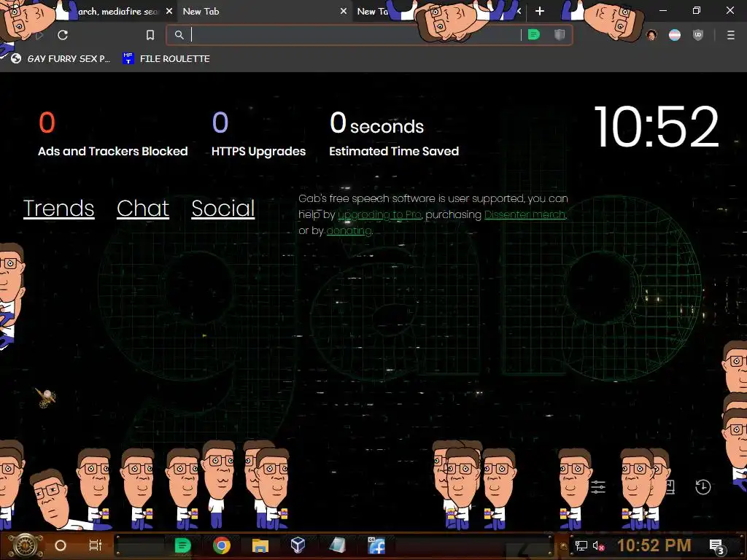Click the magnifier icon in address bar
This screenshot has height=560, width=747.
point(179,35)
